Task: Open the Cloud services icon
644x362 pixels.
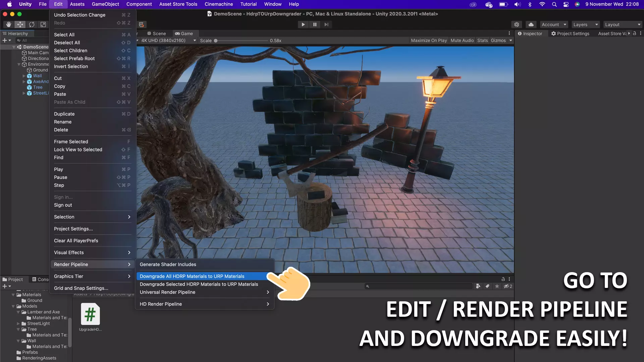Action: (531, 24)
